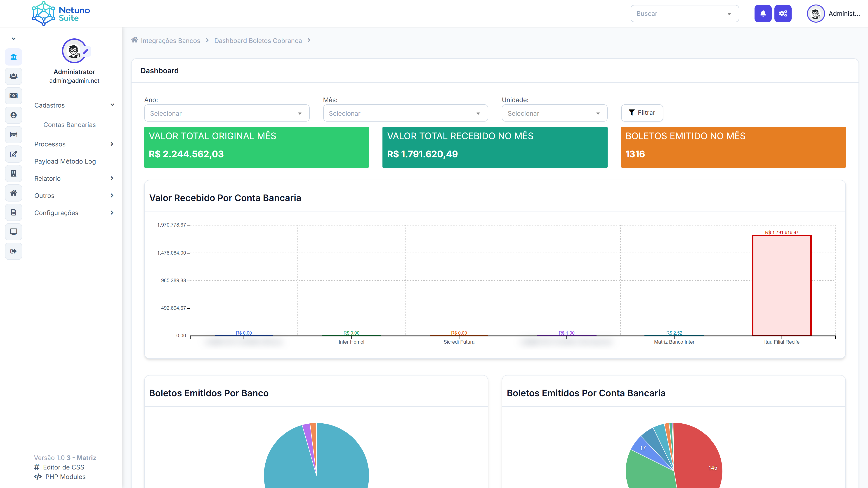Image resolution: width=868 pixels, height=488 pixels.
Task: Open the desktop monitor sidebar icon
Action: [x=14, y=232]
